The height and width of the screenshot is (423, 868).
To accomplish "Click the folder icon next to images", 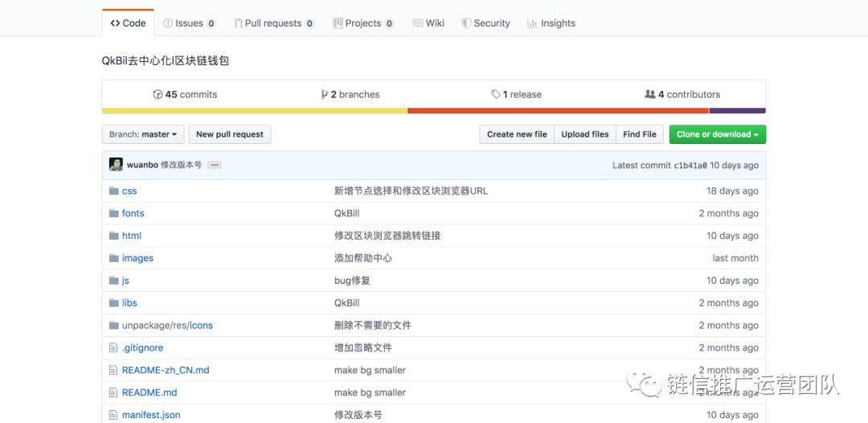I will point(113,258).
